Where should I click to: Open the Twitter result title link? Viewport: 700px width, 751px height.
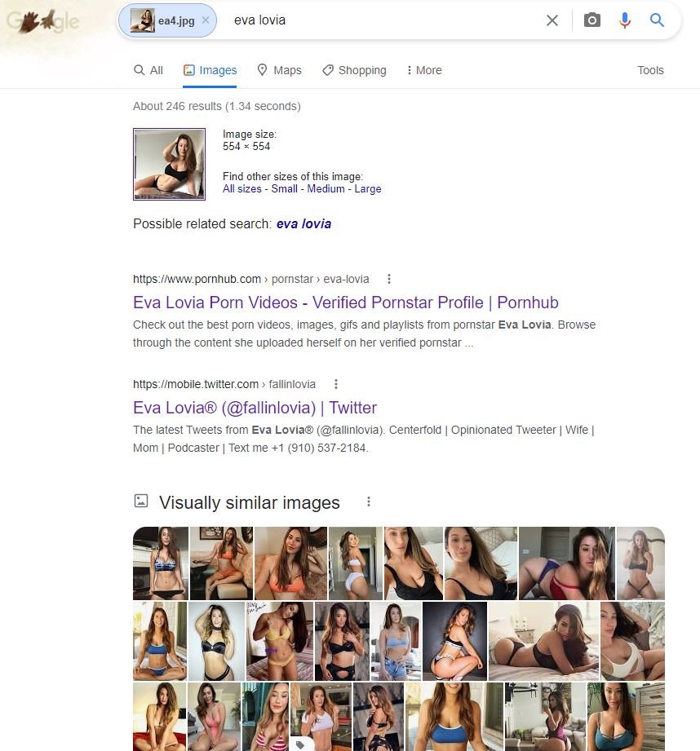point(255,408)
